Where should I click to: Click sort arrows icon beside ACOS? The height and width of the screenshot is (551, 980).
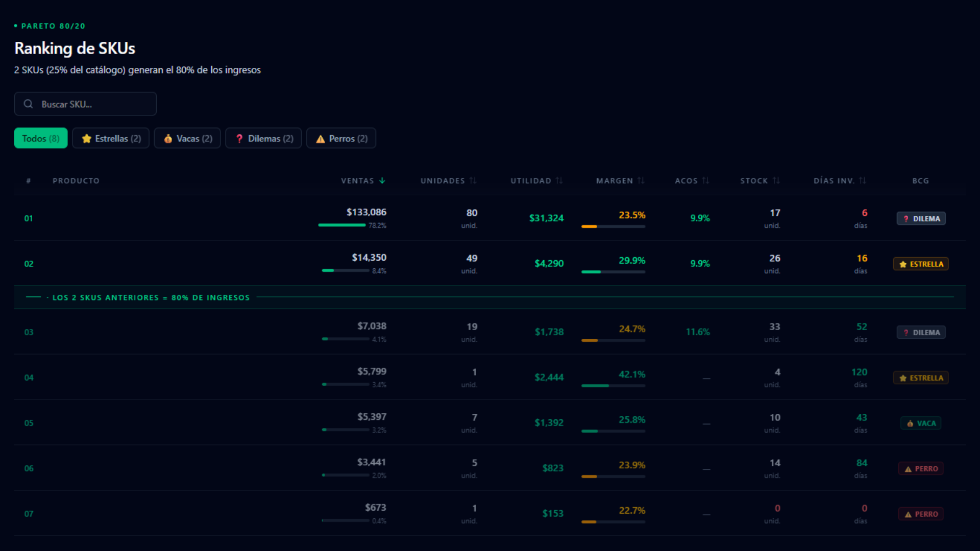(x=705, y=181)
